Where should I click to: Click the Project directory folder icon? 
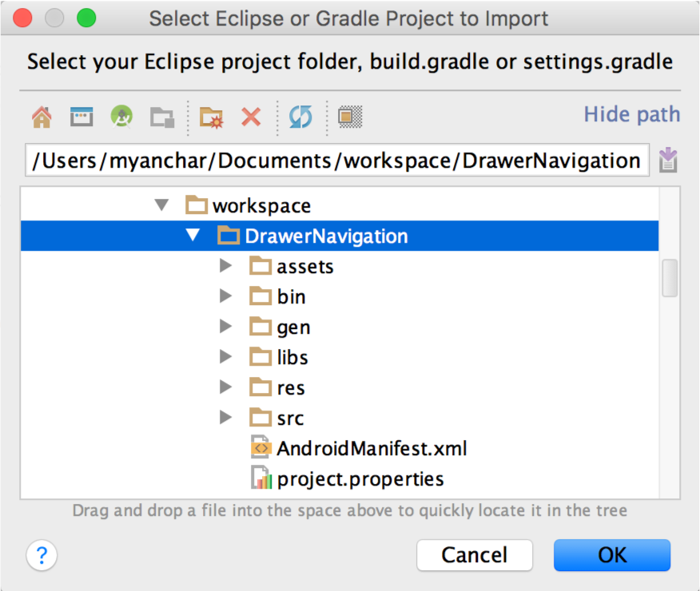pos(161,117)
